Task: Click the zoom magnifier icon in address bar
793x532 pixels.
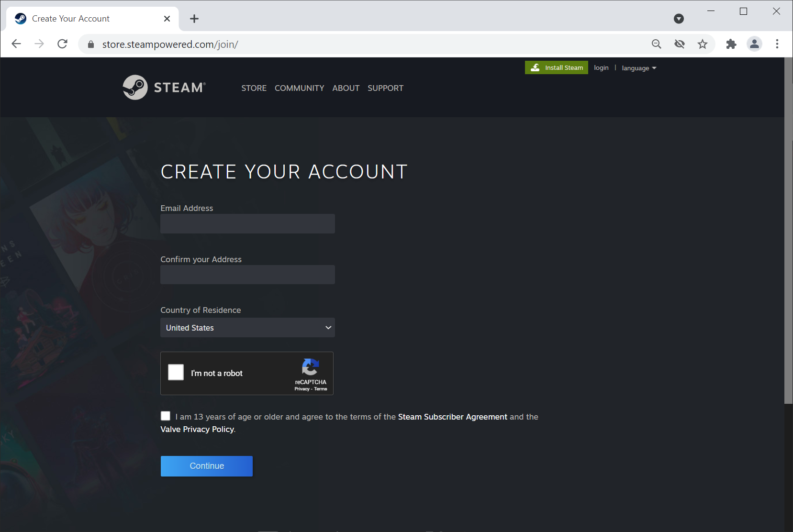Action: point(656,44)
